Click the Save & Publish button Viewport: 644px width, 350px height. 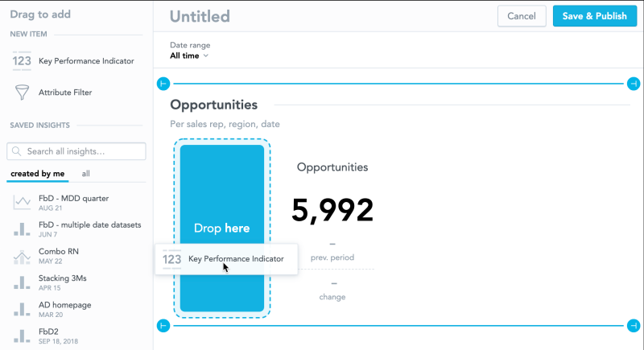[594, 16]
